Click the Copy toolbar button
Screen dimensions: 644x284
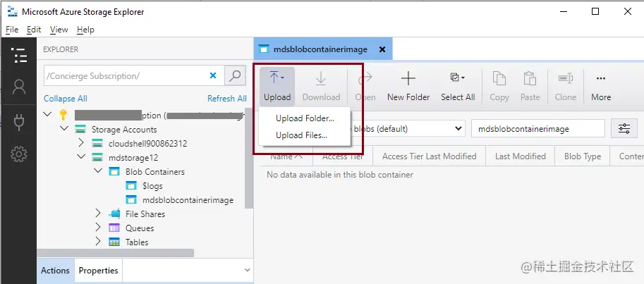click(499, 86)
